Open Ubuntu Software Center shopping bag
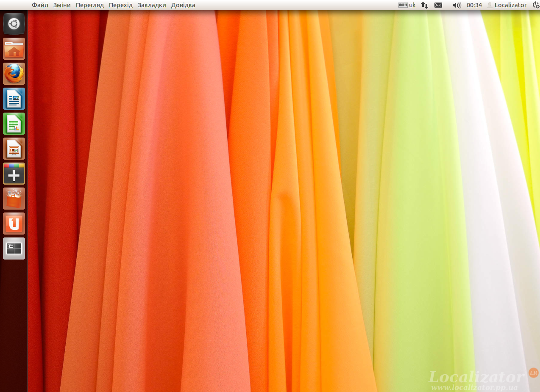540x392 pixels. (x=14, y=199)
